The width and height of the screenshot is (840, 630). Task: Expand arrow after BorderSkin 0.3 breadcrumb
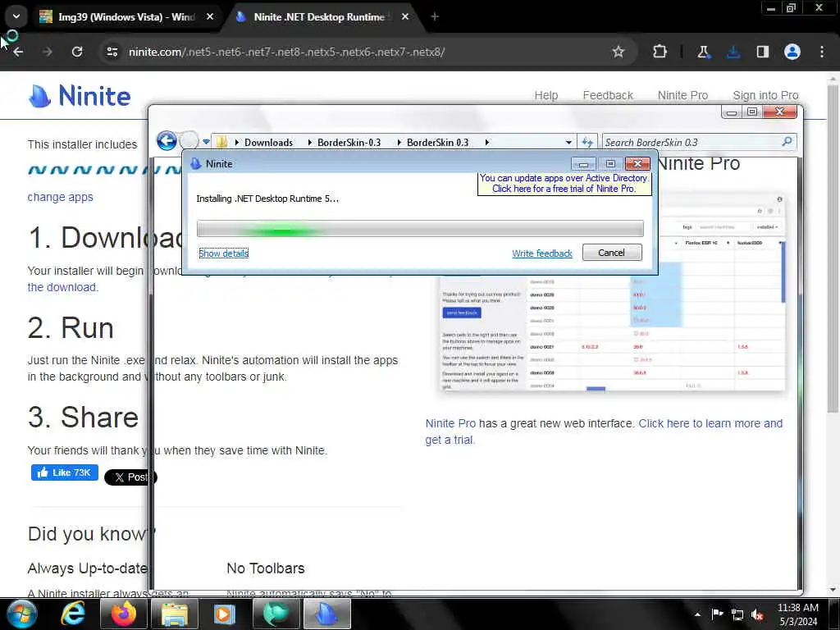486,143
